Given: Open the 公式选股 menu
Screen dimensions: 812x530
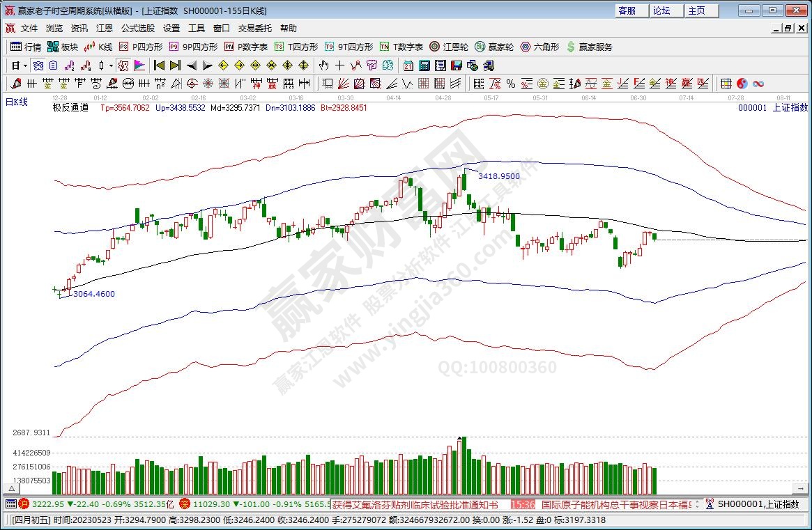Looking at the screenshot, I should click(x=138, y=29).
